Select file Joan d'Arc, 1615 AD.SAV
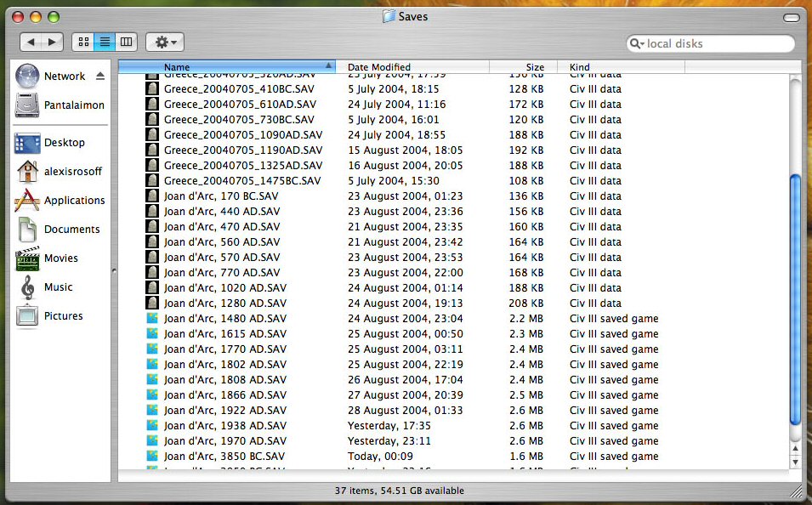812x505 pixels. pos(225,333)
